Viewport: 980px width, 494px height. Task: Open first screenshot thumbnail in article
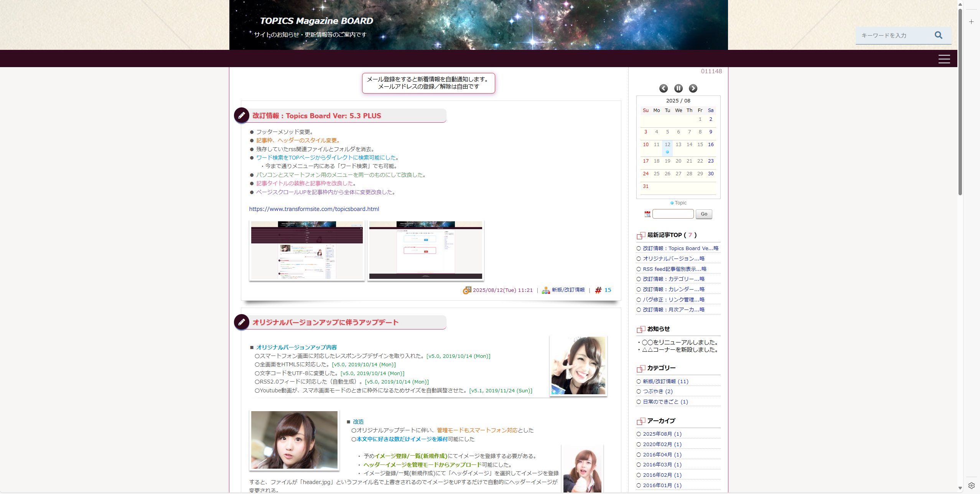tap(307, 250)
